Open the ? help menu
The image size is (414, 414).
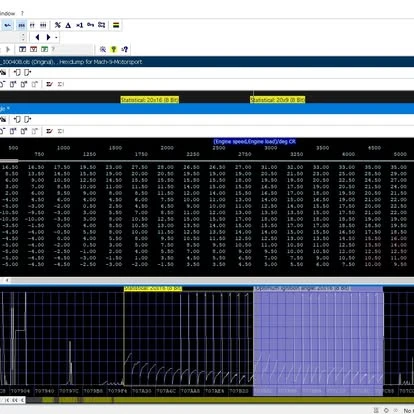[22, 13]
